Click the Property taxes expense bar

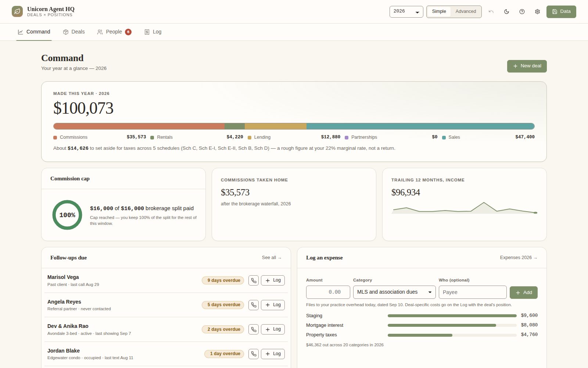tap(452, 335)
